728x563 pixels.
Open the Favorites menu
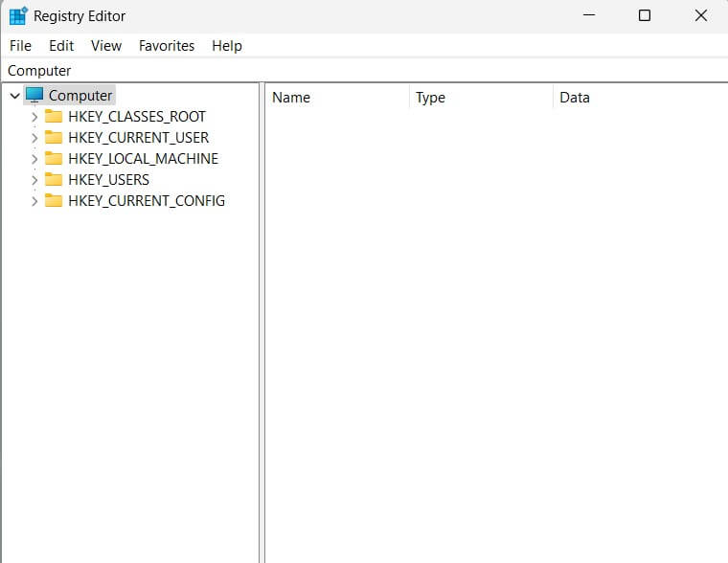coord(167,46)
